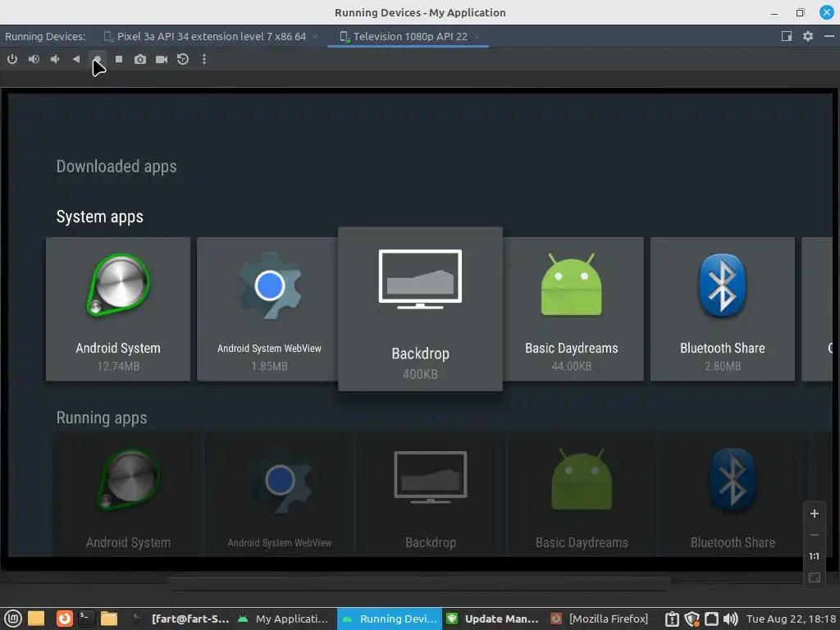
Task: Open Bluetooth Share card in System apps
Action: pyautogui.click(x=722, y=309)
